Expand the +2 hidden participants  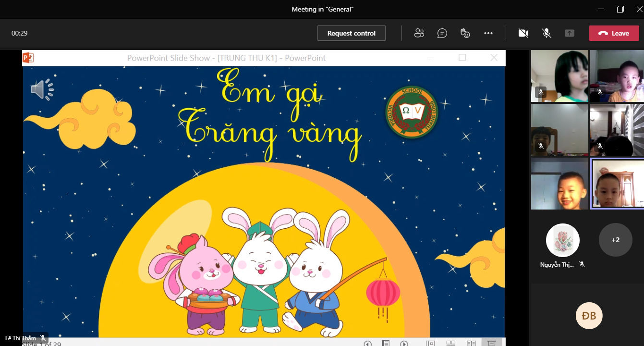[615, 240]
